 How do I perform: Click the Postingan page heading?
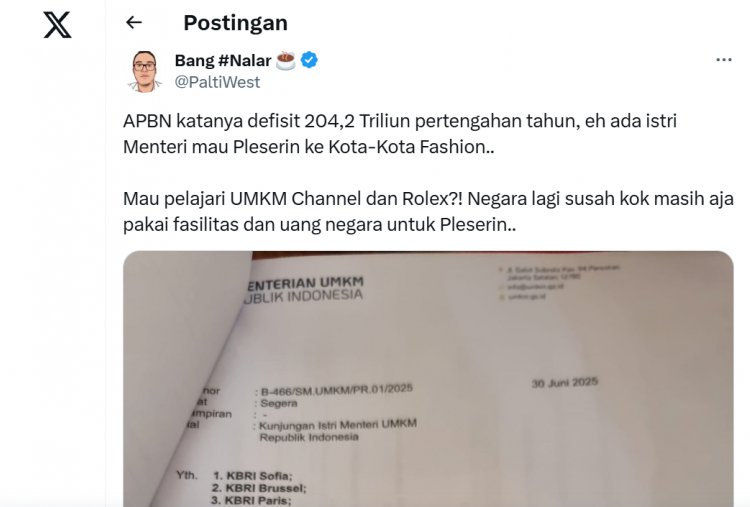click(x=235, y=22)
